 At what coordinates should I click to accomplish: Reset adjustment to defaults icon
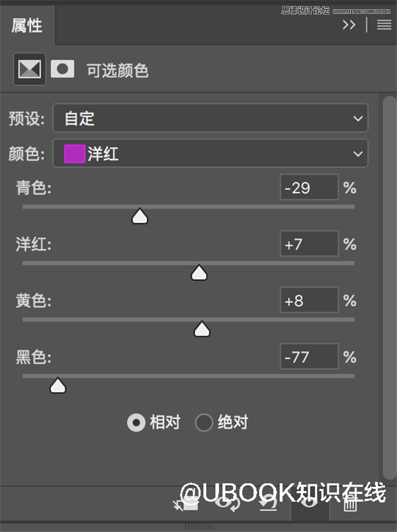pyautogui.click(x=268, y=505)
